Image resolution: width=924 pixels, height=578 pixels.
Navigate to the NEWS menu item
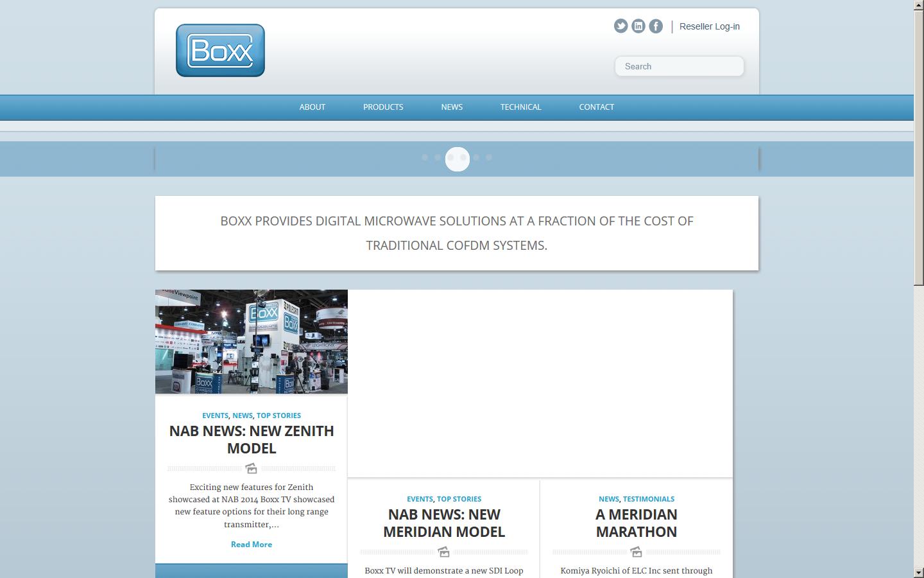452,107
